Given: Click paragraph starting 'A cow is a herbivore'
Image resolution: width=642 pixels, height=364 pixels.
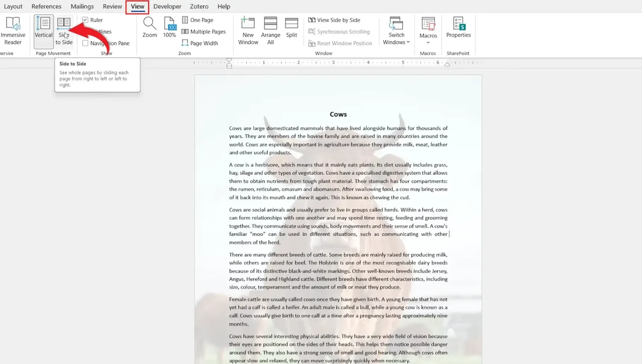Looking at the screenshot, I should 338,181.
